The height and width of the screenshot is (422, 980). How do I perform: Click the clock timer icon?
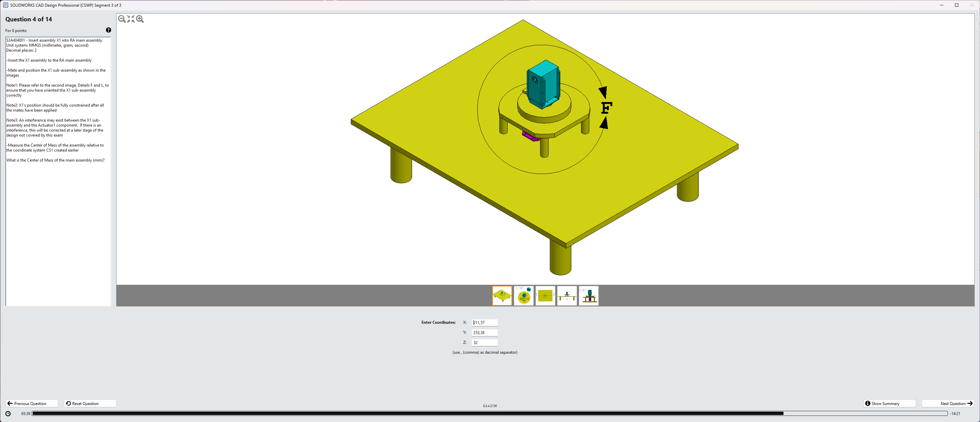(8, 414)
